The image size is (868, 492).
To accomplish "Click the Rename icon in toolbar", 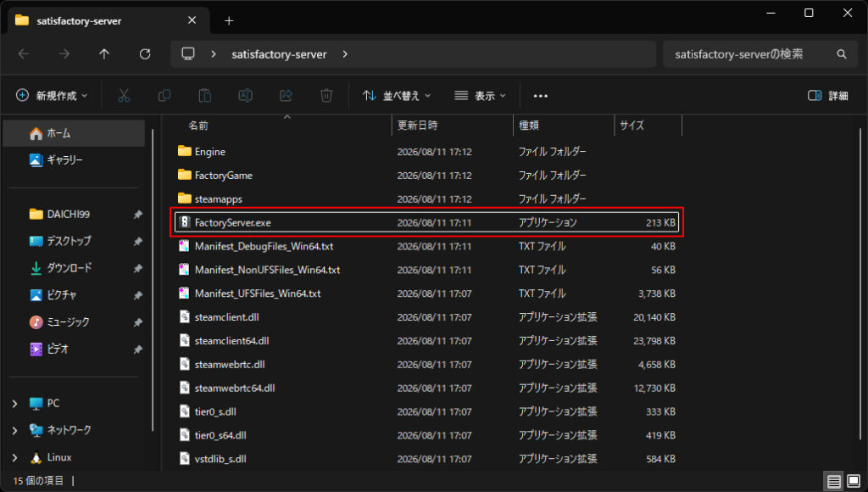I will (245, 96).
